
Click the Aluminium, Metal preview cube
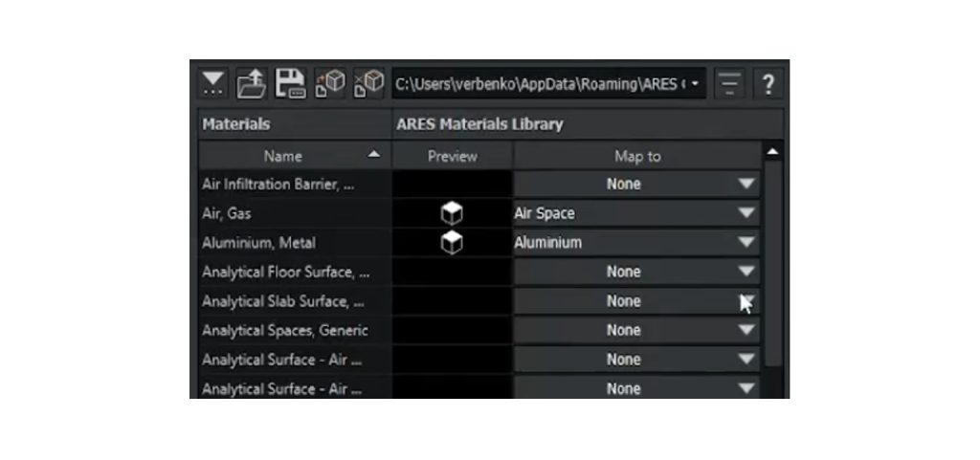[x=452, y=243]
